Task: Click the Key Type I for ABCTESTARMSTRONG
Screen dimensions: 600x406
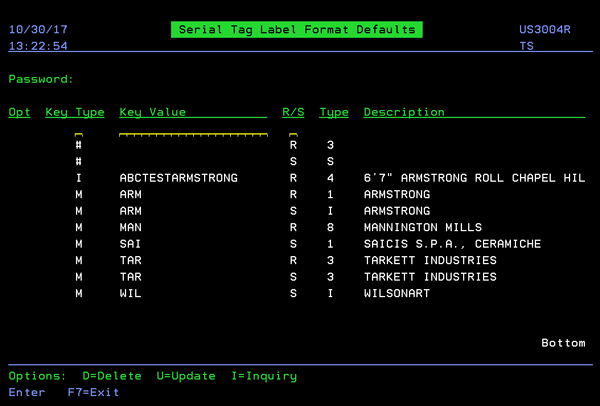Action: 79,178
